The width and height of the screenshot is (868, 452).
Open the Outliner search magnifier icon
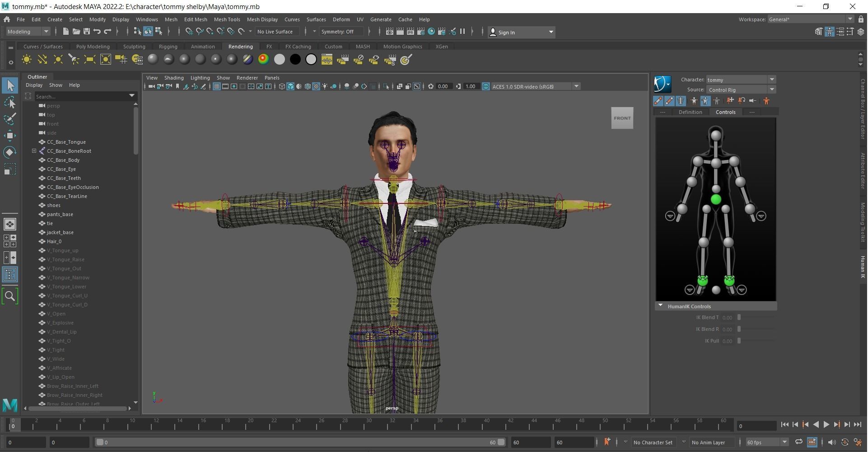10,296
